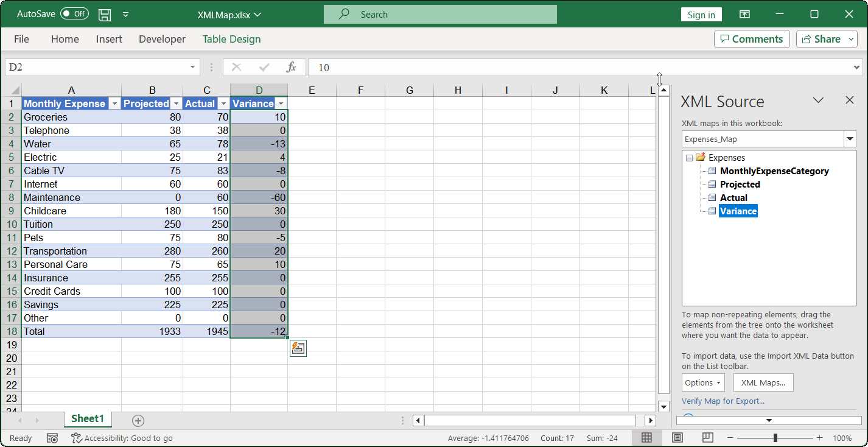Click the Insert Function fx icon

[x=292, y=67]
